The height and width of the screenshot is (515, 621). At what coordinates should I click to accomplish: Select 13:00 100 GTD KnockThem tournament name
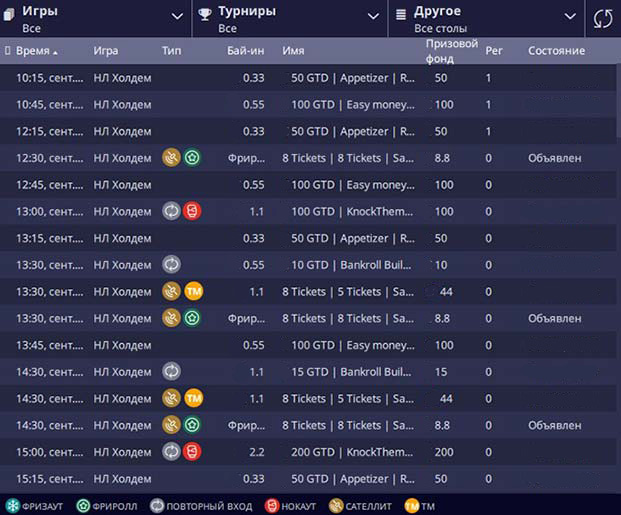pyautogui.click(x=352, y=212)
